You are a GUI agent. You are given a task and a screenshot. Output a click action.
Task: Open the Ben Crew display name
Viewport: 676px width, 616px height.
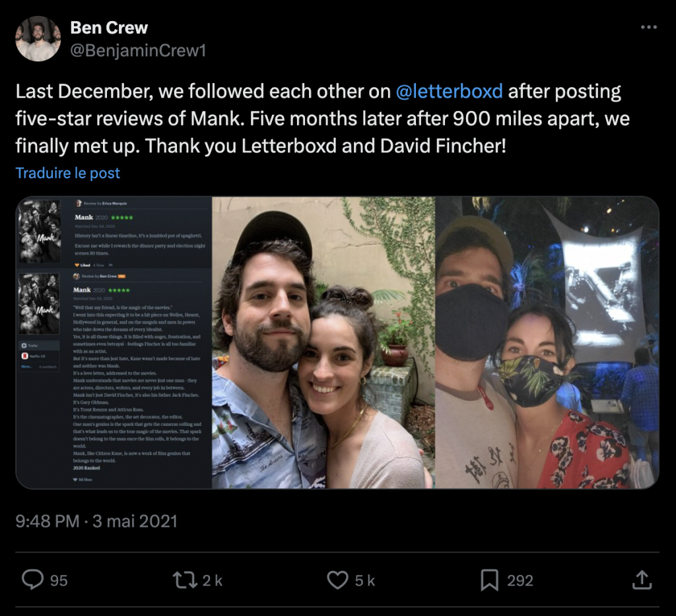(x=109, y=28)
